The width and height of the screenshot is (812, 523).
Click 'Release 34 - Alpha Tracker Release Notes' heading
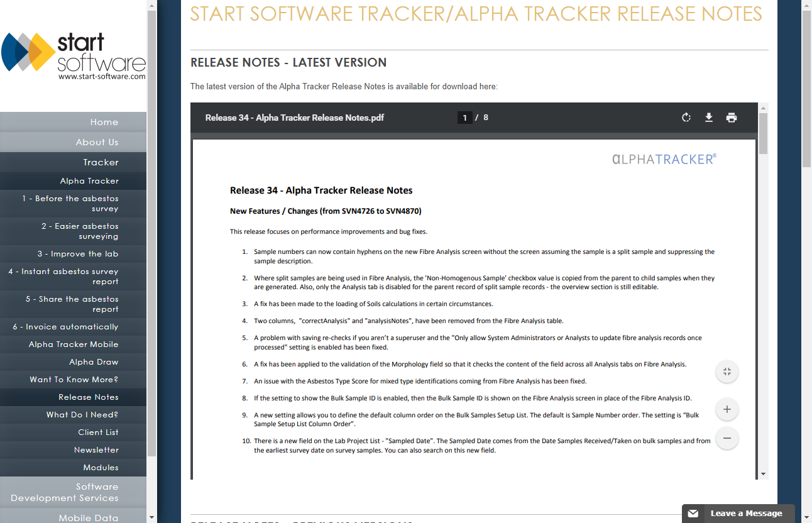pyautogui.click(x=321, y=190)
